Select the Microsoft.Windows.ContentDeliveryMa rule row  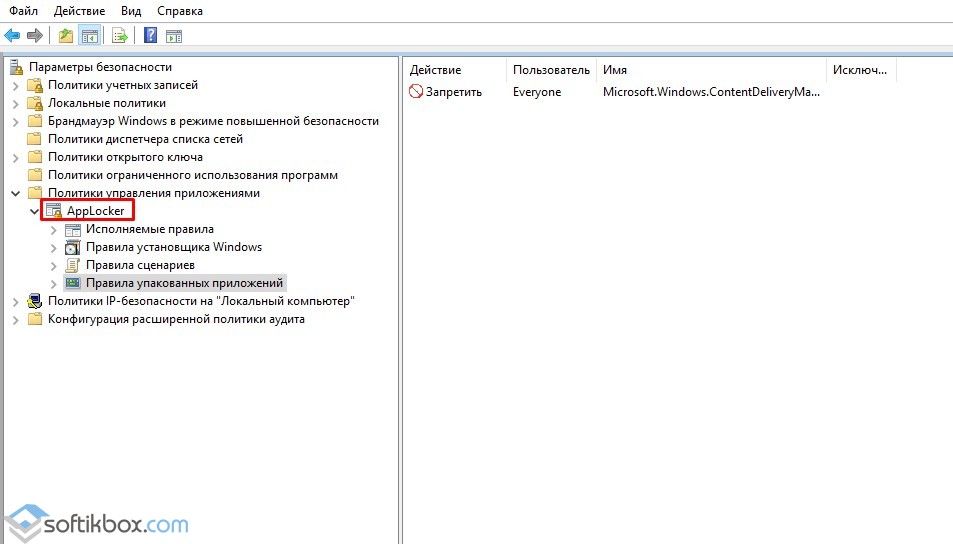710,92
